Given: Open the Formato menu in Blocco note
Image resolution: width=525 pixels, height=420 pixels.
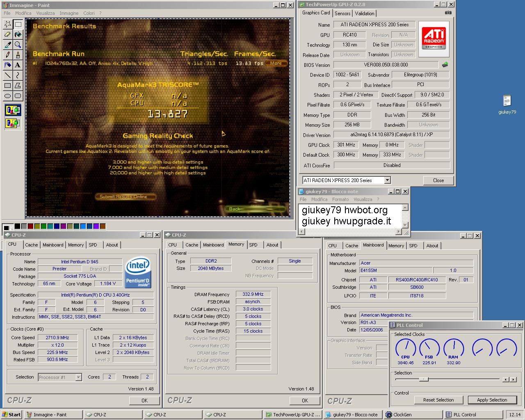Looking at the screenshot, I should click(x=340, y=199).
